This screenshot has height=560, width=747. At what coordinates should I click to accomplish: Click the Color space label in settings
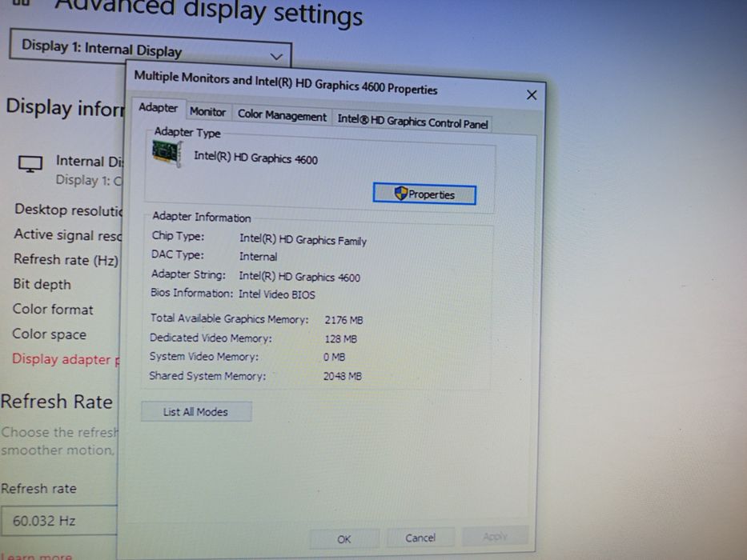click(x=49, y=334)
